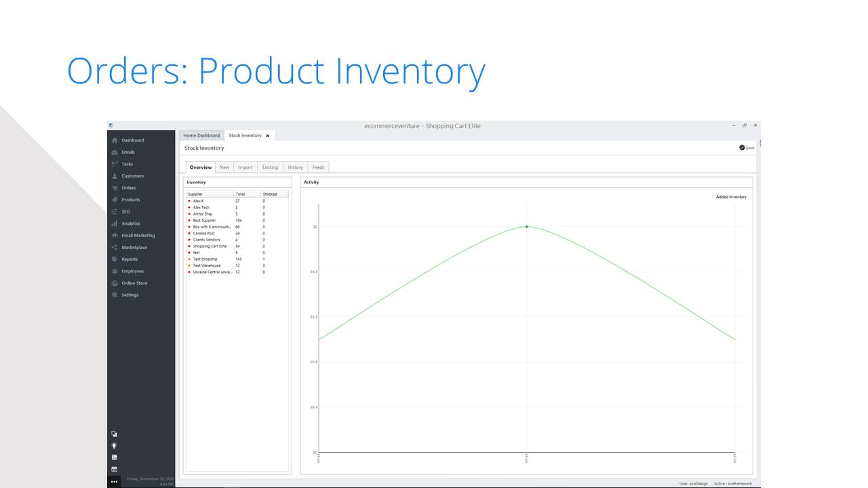Switch to the Home Dashboard tab

[201, 136]
